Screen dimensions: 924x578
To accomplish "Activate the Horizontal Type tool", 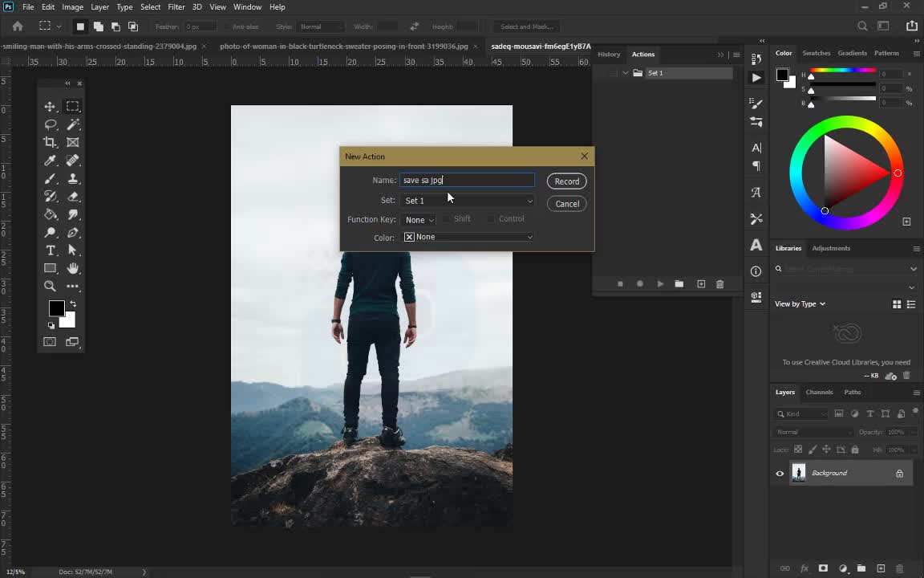I will point(51,250).
